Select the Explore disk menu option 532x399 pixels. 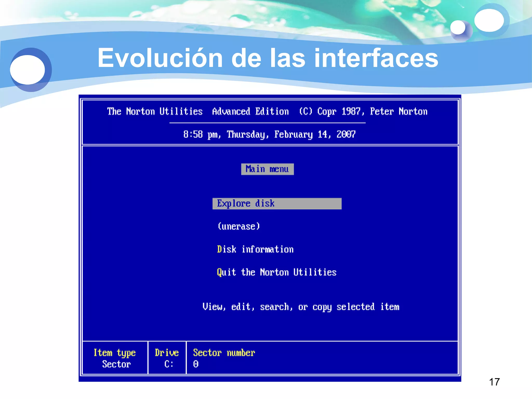point(277,204)
